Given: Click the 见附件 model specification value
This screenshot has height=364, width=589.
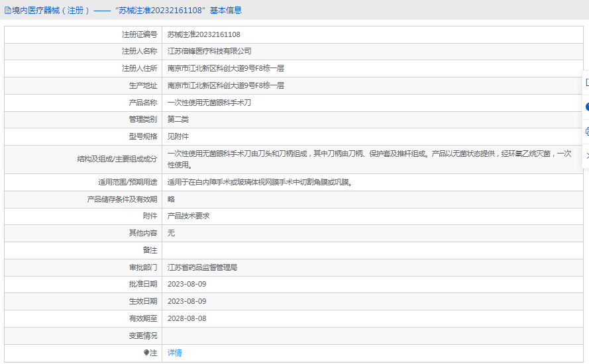Looking at the screenshot, I should click(178, 137).
